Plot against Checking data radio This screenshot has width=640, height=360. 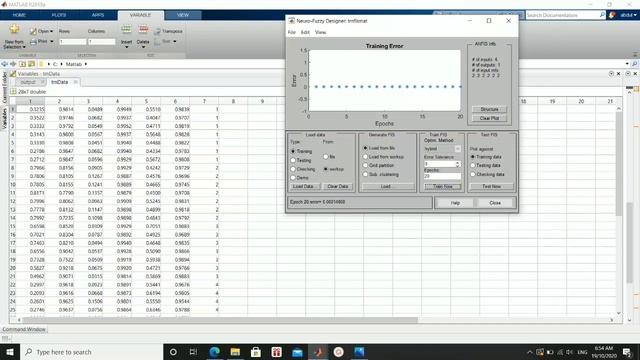point(473,174)
